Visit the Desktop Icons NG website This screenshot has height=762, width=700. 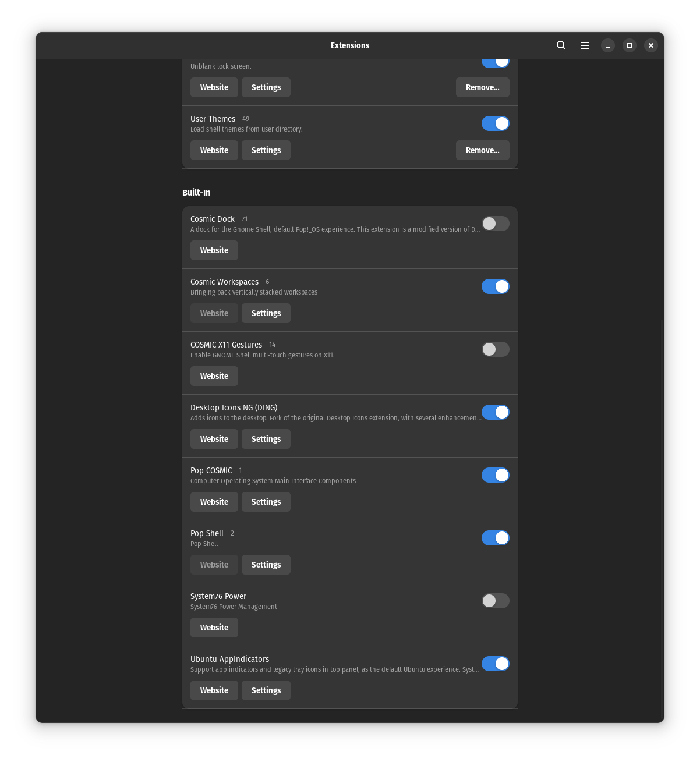pyautogui.click(x=214, y=439)
